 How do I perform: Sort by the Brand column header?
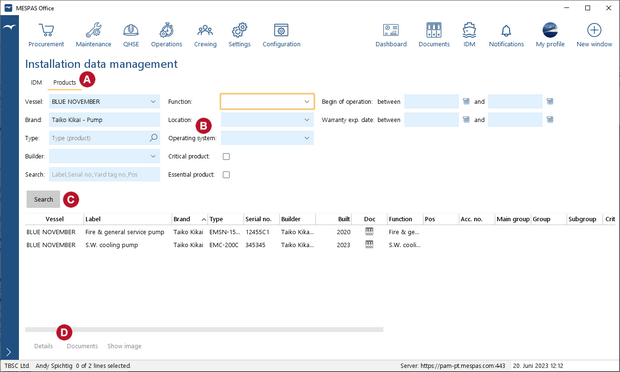tap(189, 219)
